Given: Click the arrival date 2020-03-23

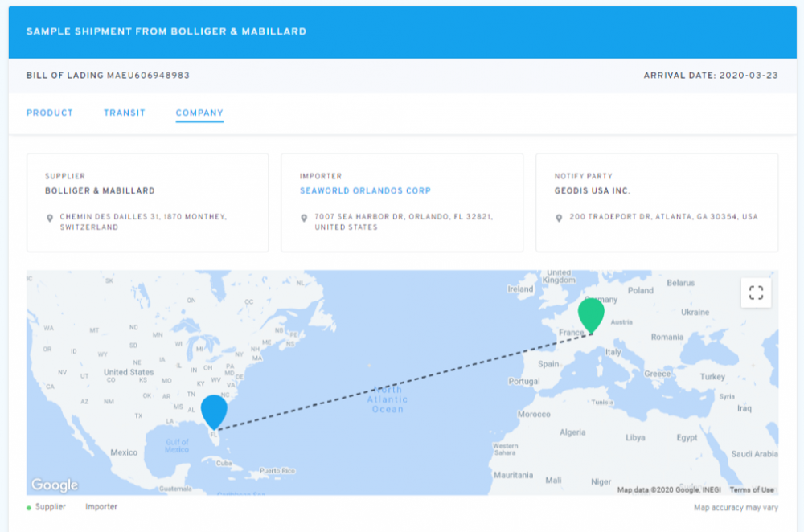Looking at the screenshot, I should click(x=749, y=76).
